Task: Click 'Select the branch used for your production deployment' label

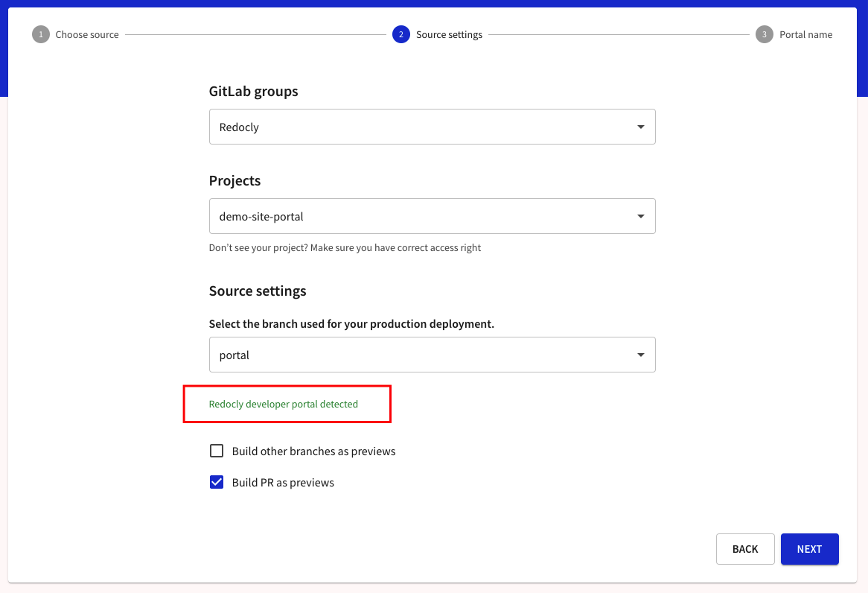Action: (351, 323)
